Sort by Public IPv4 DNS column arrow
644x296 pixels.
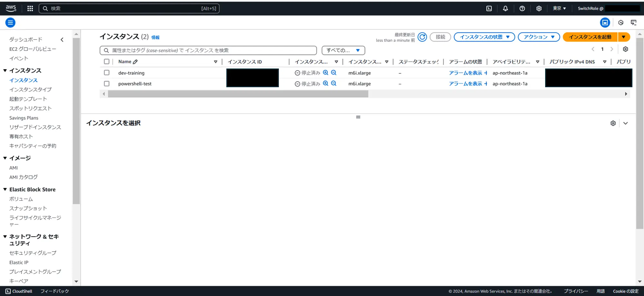(x=605, y=62)
